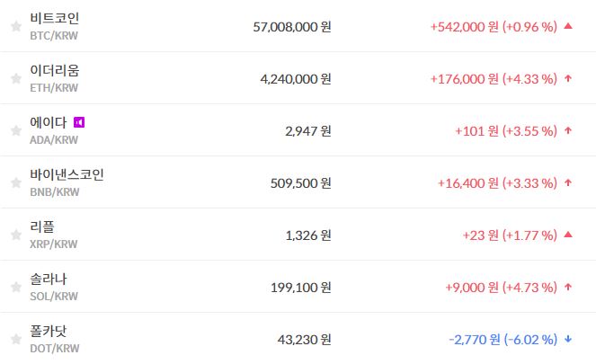Open the 비트코인 coin name link

click(x=54, y=18)
